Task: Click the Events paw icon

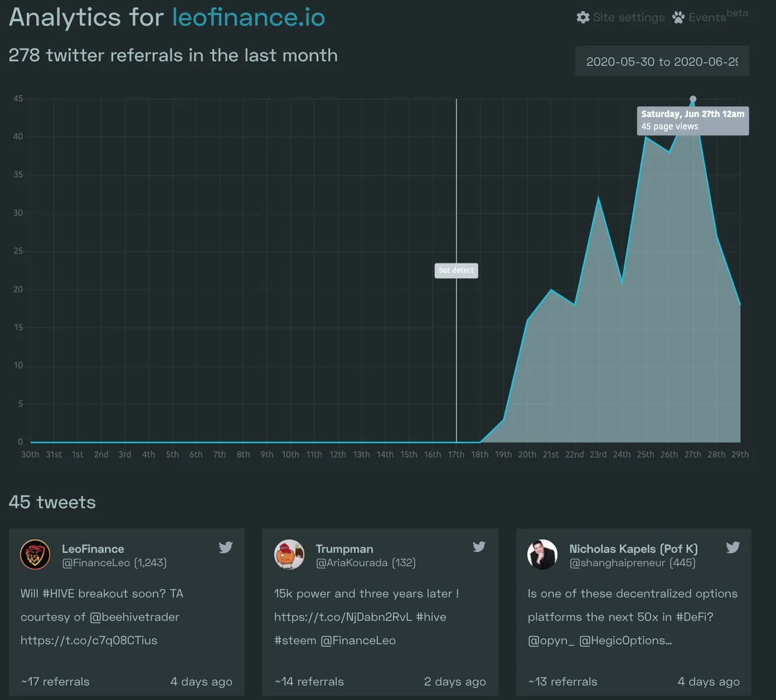Action: [x=678, y=18]
